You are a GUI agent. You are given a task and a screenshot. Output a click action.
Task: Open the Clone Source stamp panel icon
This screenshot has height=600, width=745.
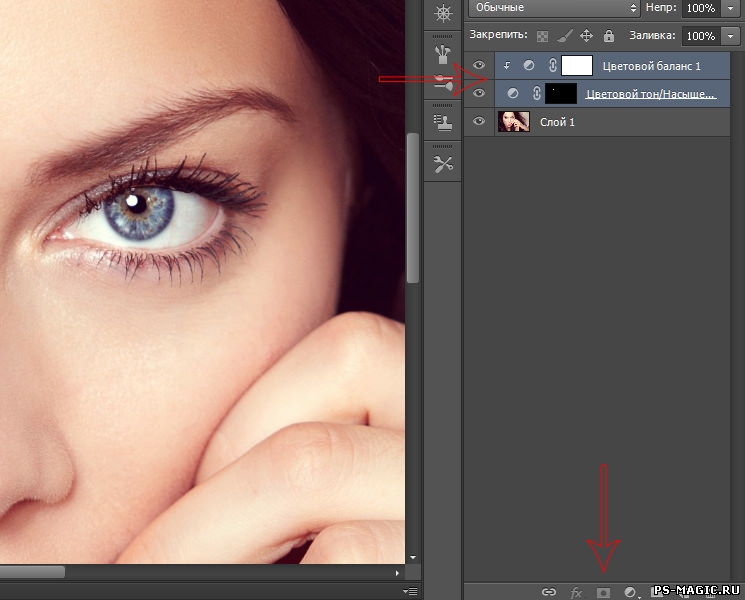pos(442,122)
